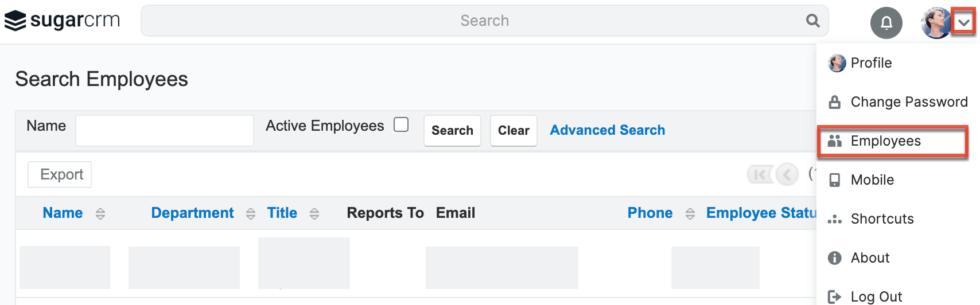The height and width of the screenshot is (305, 980).
Task: Open the Advanced Search link
Action: click(x=607, y=130)
